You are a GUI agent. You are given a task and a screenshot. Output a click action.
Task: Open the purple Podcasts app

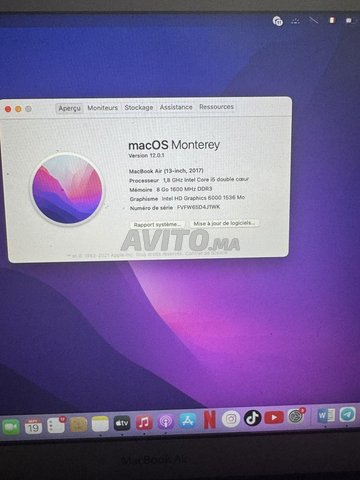coord(166,422)
